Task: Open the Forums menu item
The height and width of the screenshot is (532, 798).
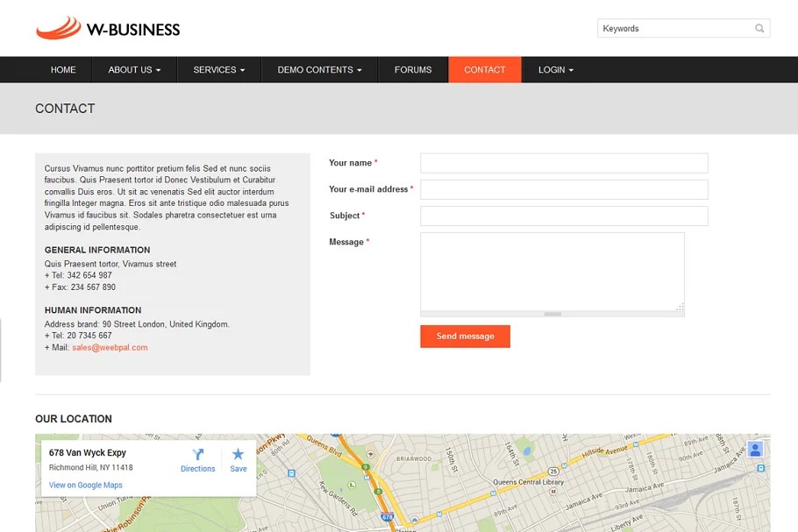Action: [x=413, y=70]
